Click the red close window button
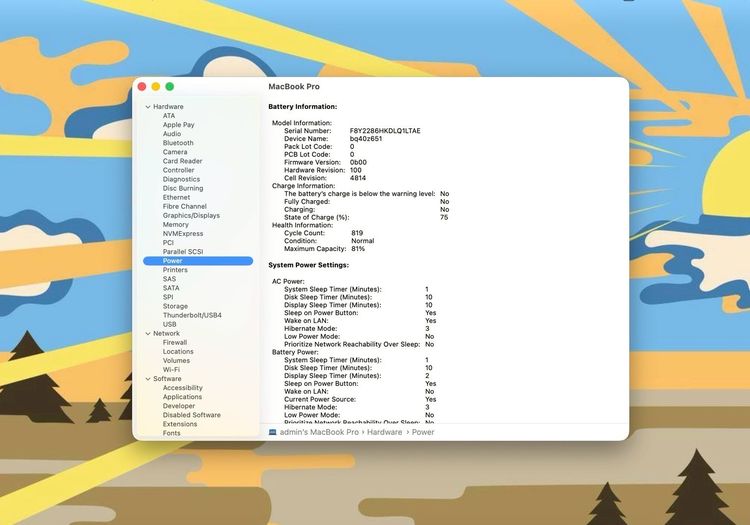The width and height of the screenshot is (750, 525). coord(142,87)
